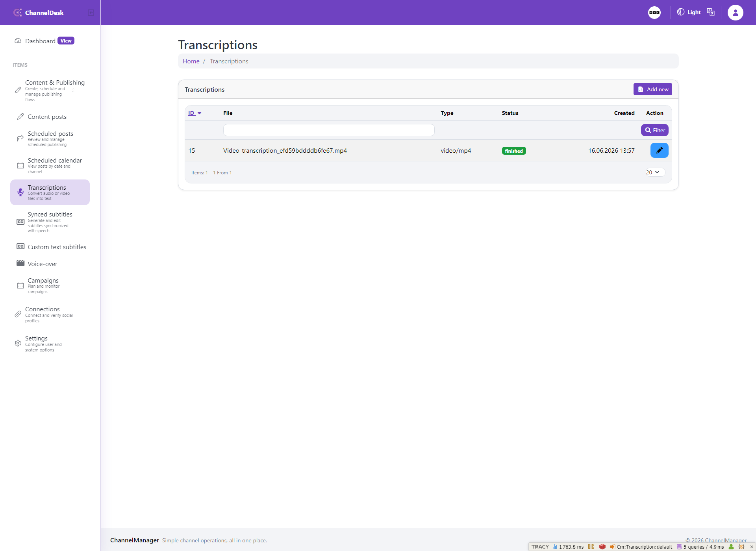Click the Tracy DIC panel icon
The width and height of the screenshot is (756, 551).
pos(591,547)
